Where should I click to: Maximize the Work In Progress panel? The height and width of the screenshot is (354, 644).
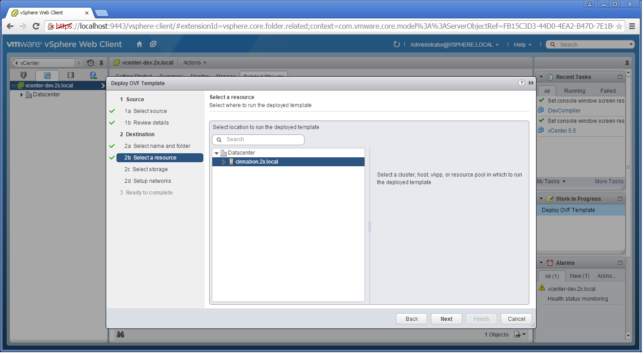[620, 199]
